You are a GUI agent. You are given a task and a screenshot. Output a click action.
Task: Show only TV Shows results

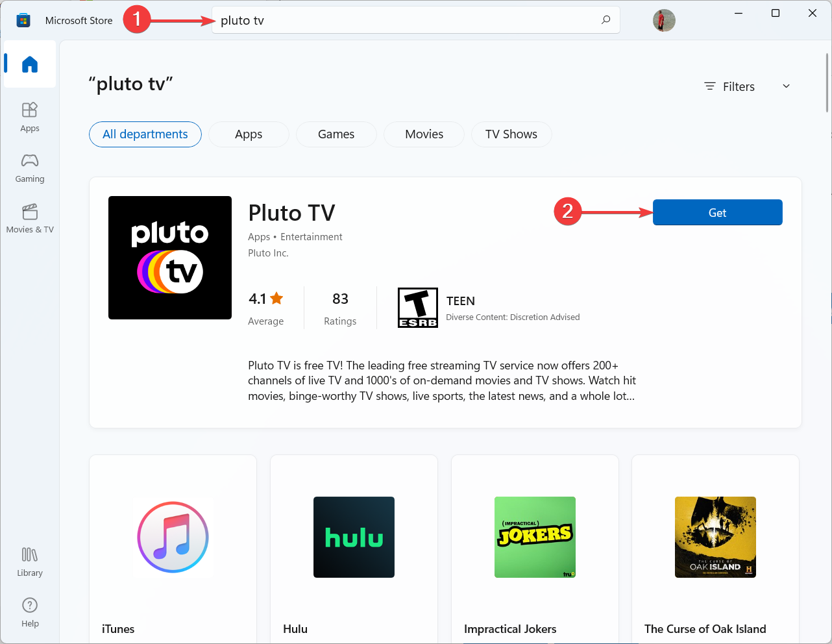coord(511,134)
